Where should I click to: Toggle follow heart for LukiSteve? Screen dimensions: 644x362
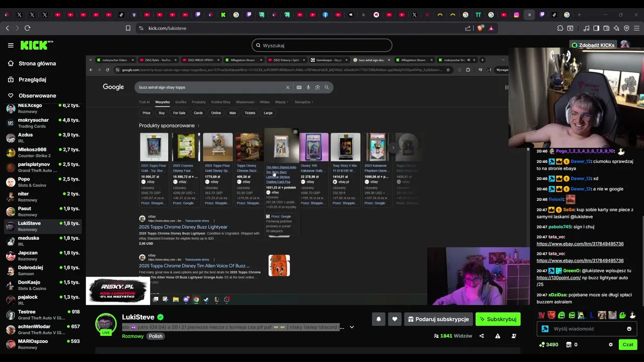[x=394, y=319]
